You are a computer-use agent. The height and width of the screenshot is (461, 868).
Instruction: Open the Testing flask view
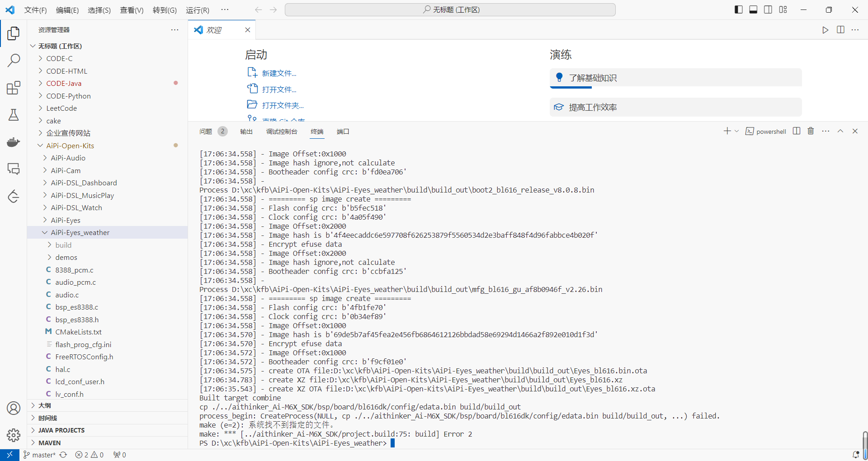(x=14, y=115)
